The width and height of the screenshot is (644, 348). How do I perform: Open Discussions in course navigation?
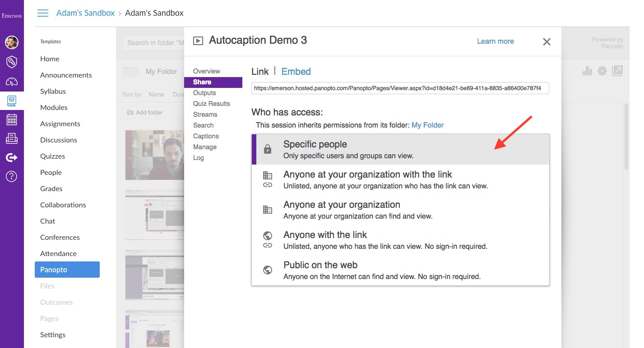58,140
